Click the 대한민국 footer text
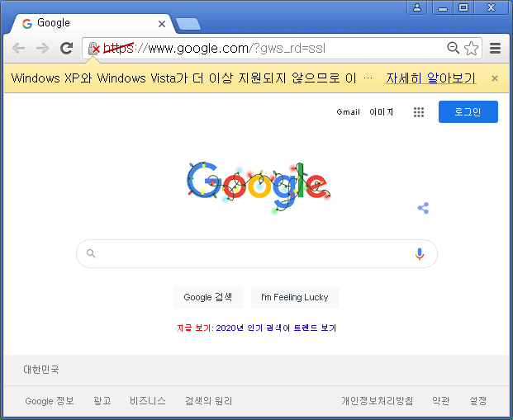The width and height of the screenshot is (513, 420). tap(41, 370)
